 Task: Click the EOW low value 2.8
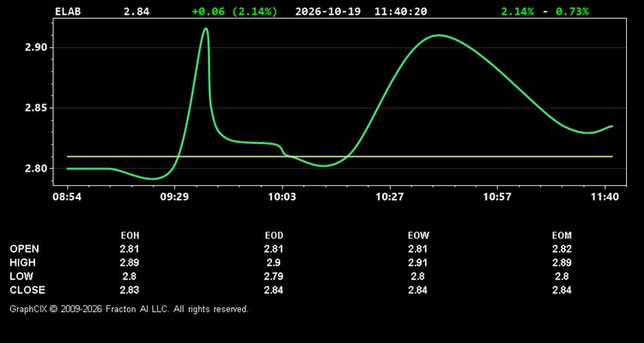(417, 276)
